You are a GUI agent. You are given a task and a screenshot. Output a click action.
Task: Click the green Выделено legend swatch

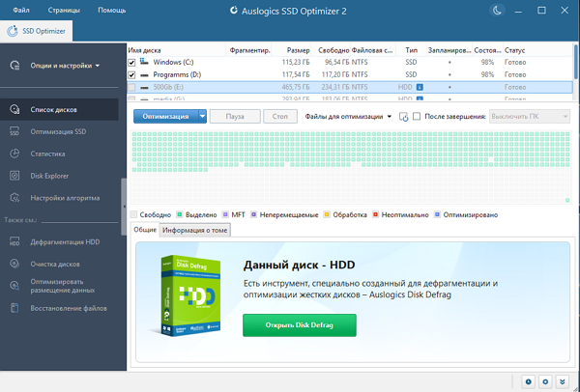[x=180, y=214]
